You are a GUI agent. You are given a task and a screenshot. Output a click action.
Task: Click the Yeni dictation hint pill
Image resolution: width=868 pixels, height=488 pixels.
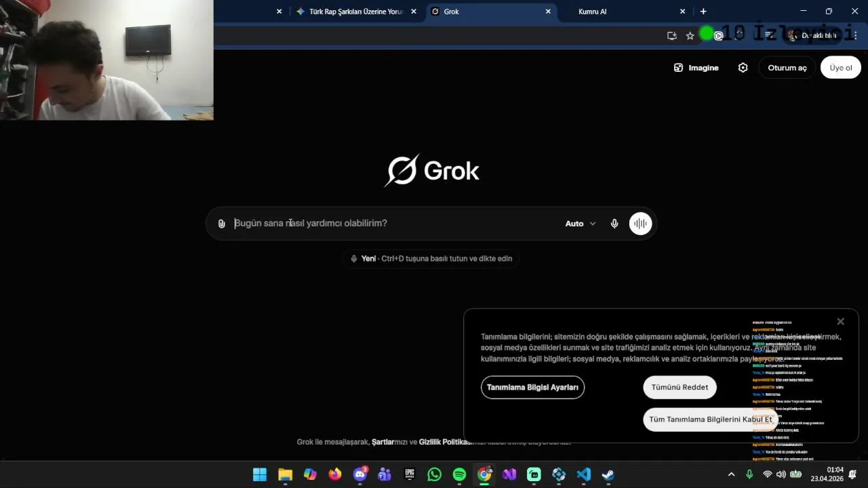431,259
